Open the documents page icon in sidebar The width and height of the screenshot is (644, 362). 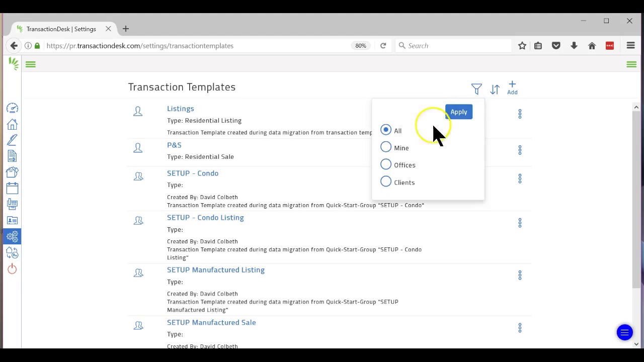tap(13, 156)
